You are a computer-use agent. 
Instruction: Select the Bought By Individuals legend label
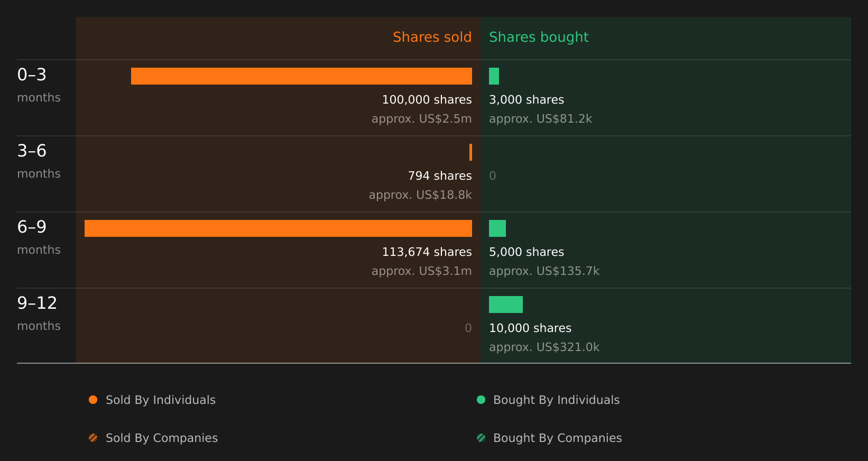(556, 400)
